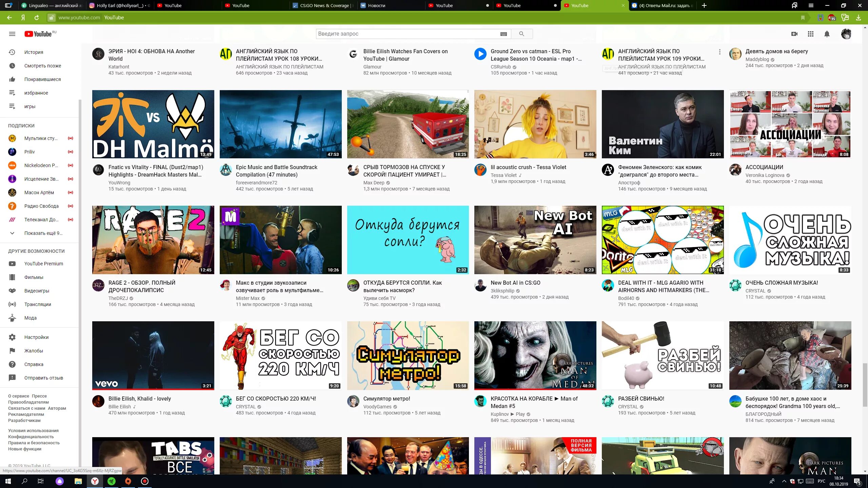Switch to the CS:GO News & Coverage tab
Image resolution: width=868 pixels, height=488 pixels.
click(x=324, y=5)
